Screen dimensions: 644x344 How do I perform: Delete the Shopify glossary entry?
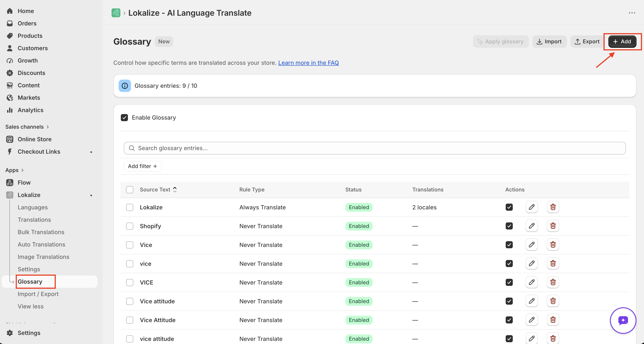pyautogui.click(x=553, y=226)
